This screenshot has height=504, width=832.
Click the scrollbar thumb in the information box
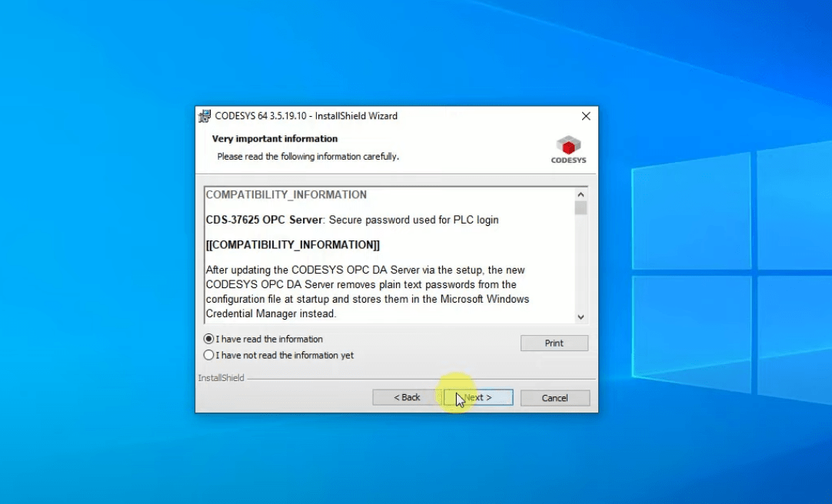[x=581, y=208]
